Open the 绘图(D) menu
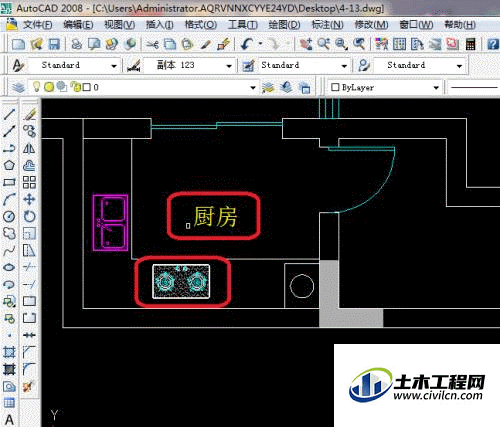The height and width of the screenshot is (427, 500). (284, 25)
